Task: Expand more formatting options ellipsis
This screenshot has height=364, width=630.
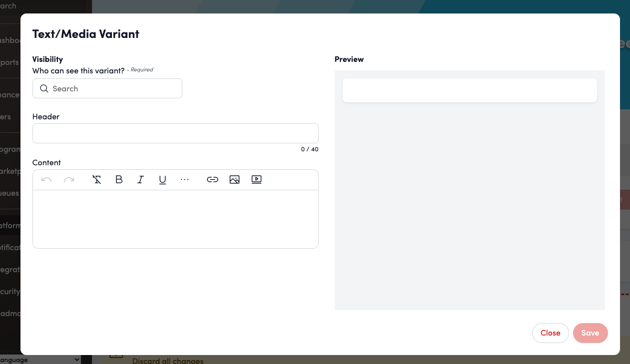Action: tap(185, 180)
